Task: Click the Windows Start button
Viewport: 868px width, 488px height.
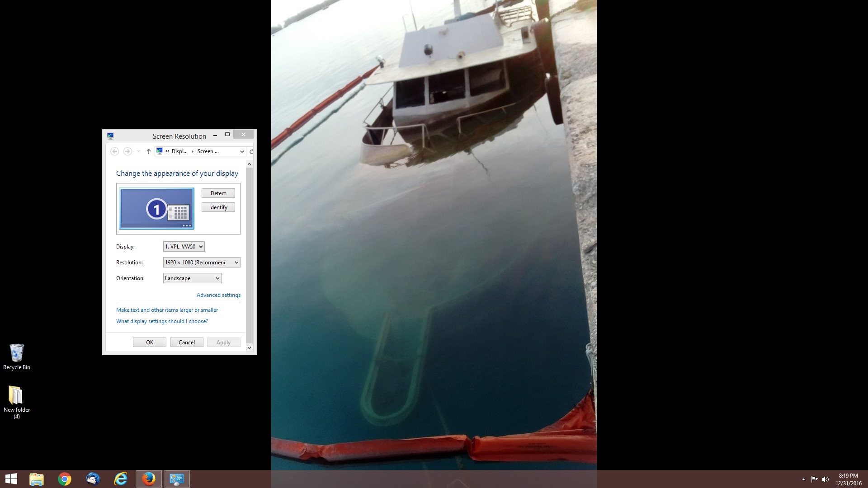Action: tap(11, 479)
